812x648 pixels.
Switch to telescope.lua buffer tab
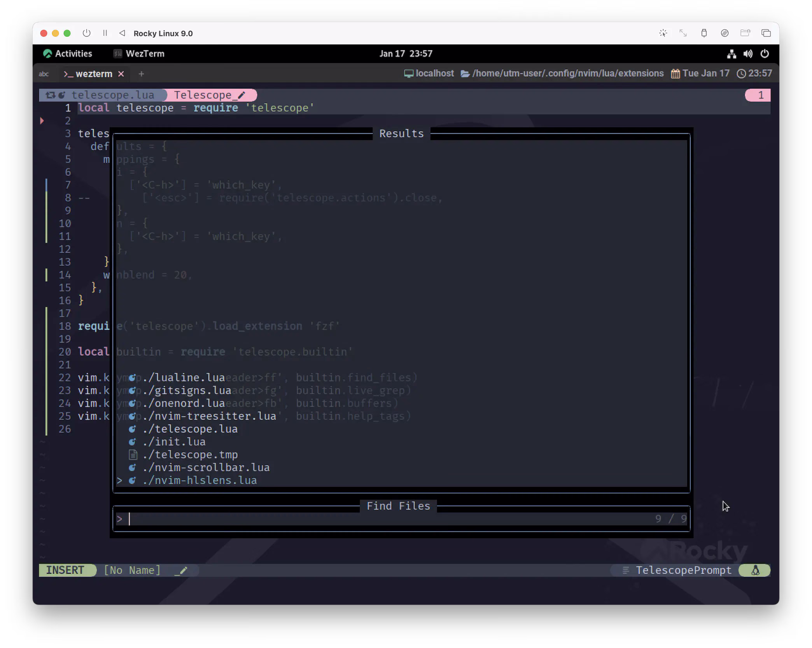(x=103, y=95)
